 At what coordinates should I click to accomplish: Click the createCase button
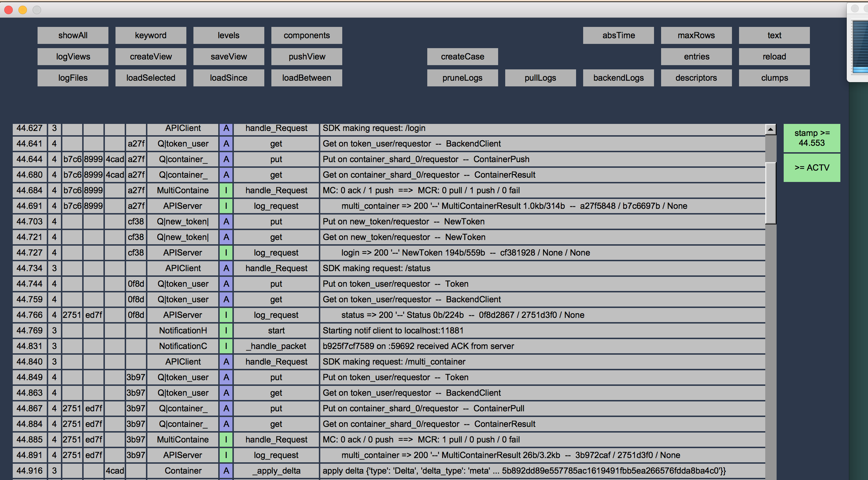pos(462,57)
